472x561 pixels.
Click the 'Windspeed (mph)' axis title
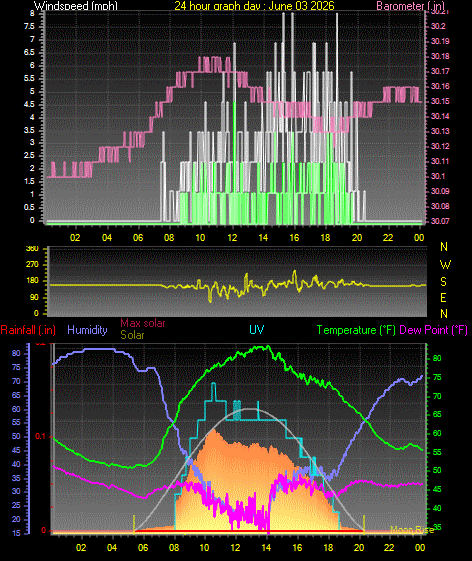point(76,6)
